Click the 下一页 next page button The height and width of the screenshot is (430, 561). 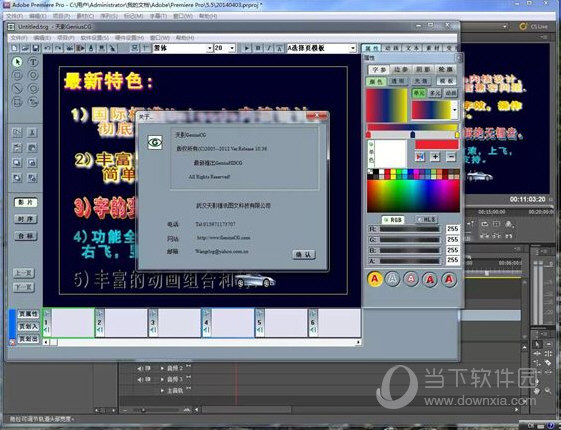24,287
